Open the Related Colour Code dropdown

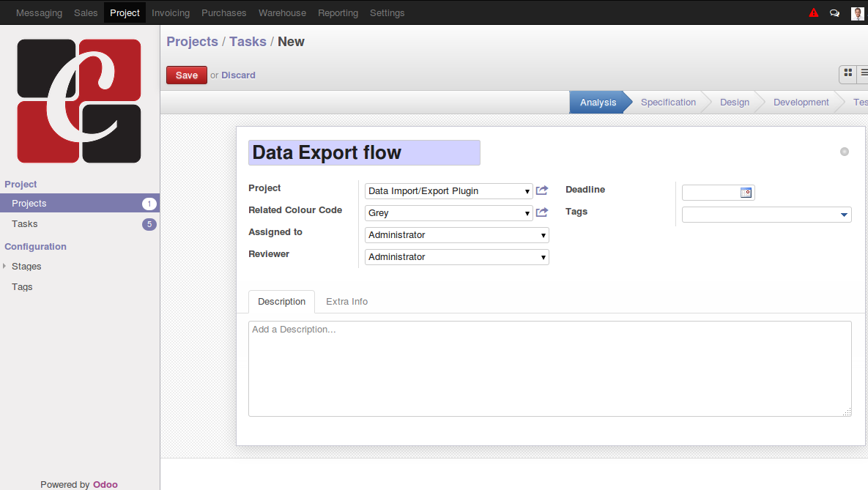coord(448,213)
